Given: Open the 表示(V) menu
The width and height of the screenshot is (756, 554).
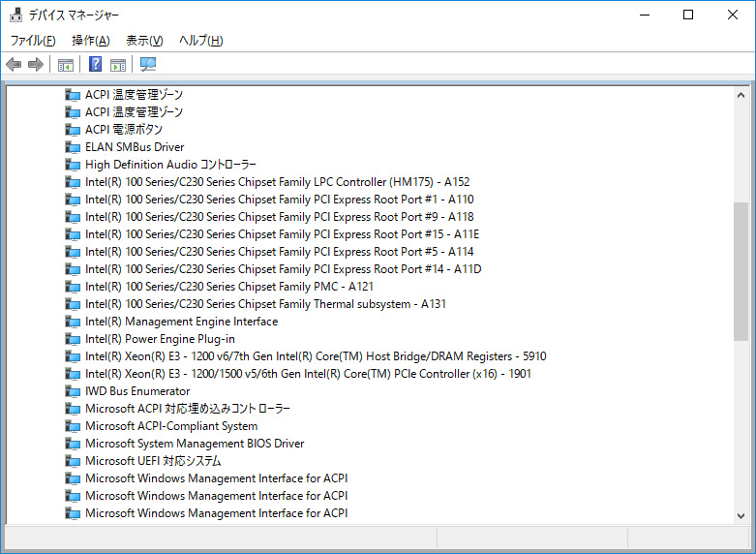Looking at the screenshot, I should coord(144,41).
